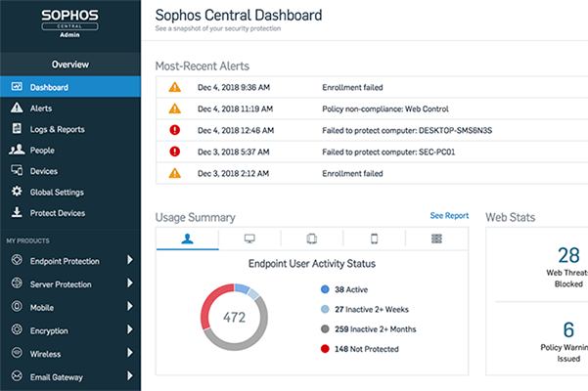Click the Protect Devices download icon

pos(17,213)
